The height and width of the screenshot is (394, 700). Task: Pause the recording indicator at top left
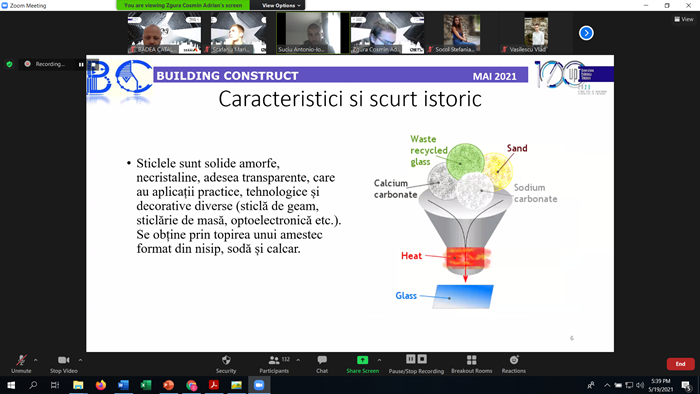(x=81, y=64)
